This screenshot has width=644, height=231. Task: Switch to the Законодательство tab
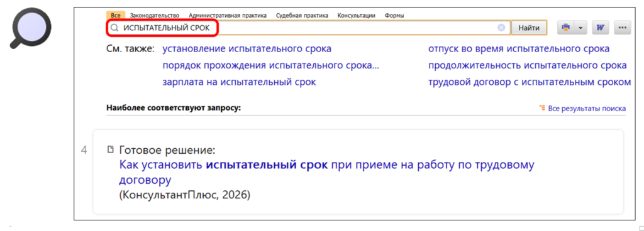point(155,16)
